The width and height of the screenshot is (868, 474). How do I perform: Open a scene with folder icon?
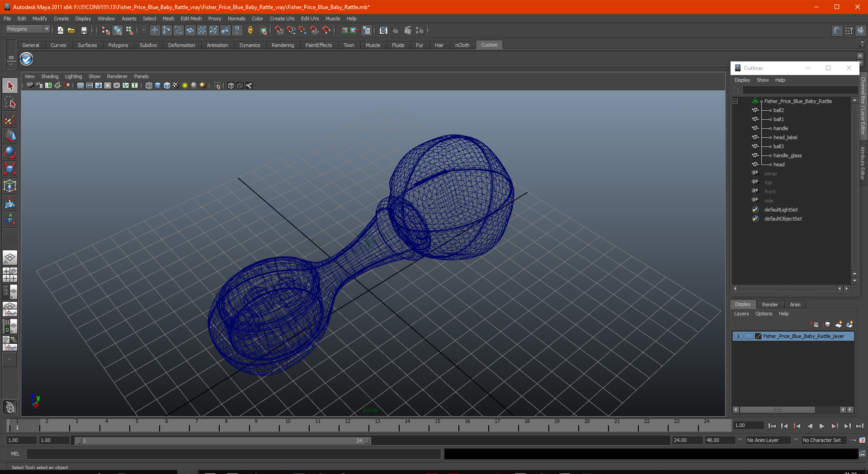tap(71, 30)
